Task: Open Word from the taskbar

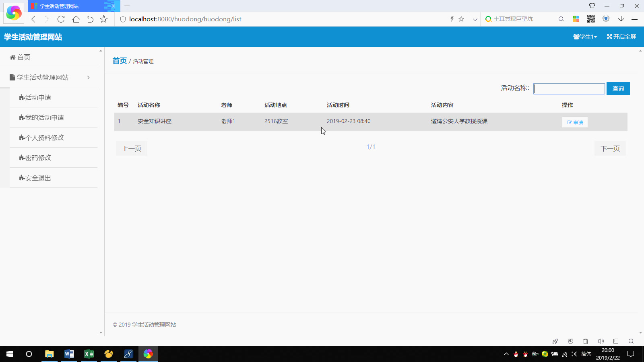Action: click(x=69, y=354)
